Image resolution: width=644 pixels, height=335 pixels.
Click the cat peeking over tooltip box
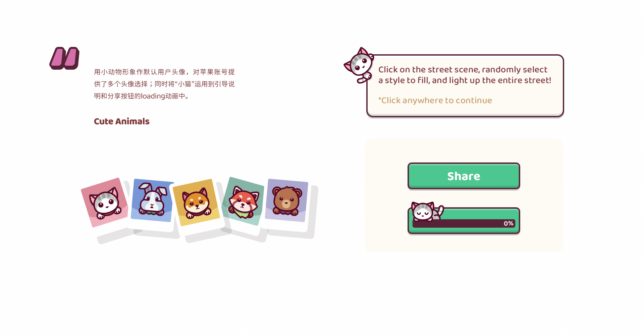[359, 65]
